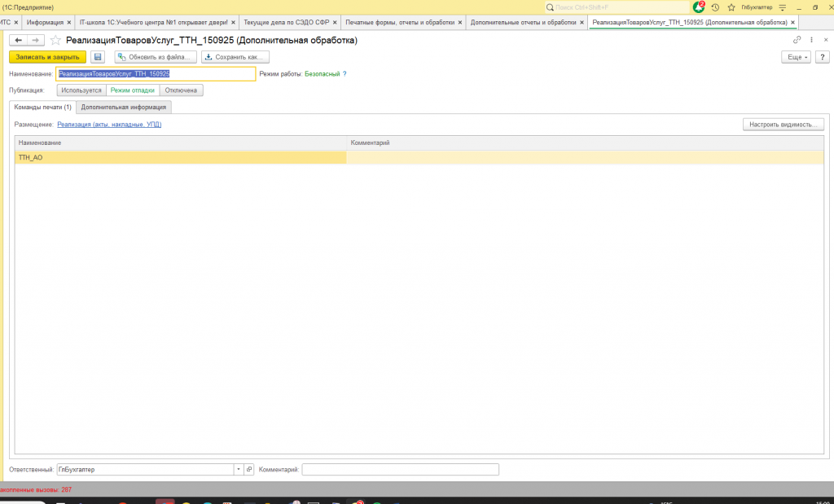
Task: Click Комментарий column header
Action: pos(585,142)
